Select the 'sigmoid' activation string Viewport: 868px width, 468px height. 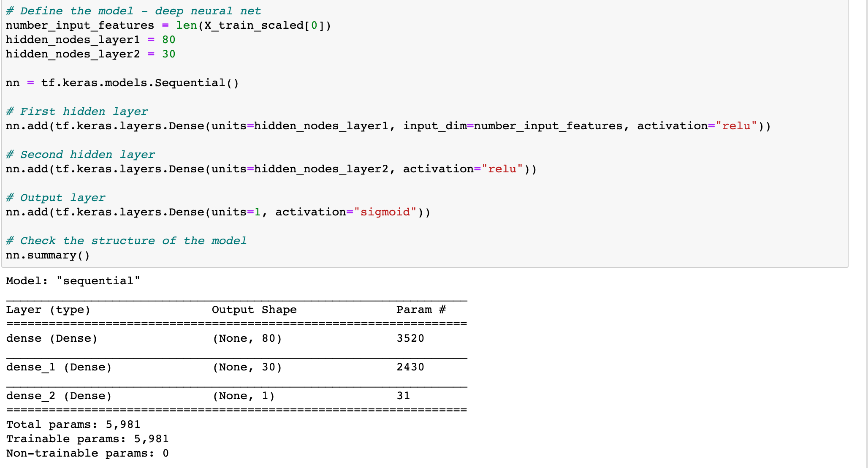(x=385, y=212)
